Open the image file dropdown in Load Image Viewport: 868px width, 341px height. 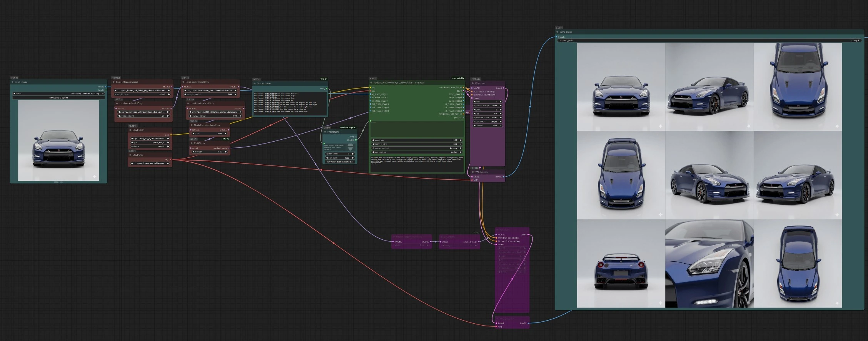[x=58, y=94]
